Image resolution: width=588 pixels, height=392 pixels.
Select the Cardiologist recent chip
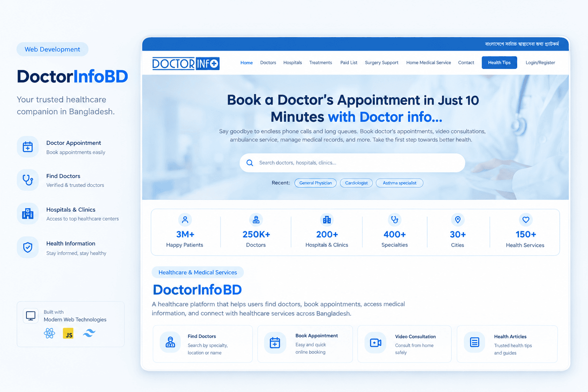(356, 183)
